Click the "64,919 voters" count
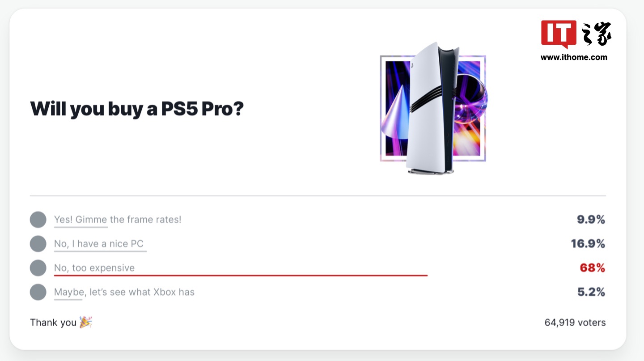The image size is (644, 361). click(x=575, y=322)
